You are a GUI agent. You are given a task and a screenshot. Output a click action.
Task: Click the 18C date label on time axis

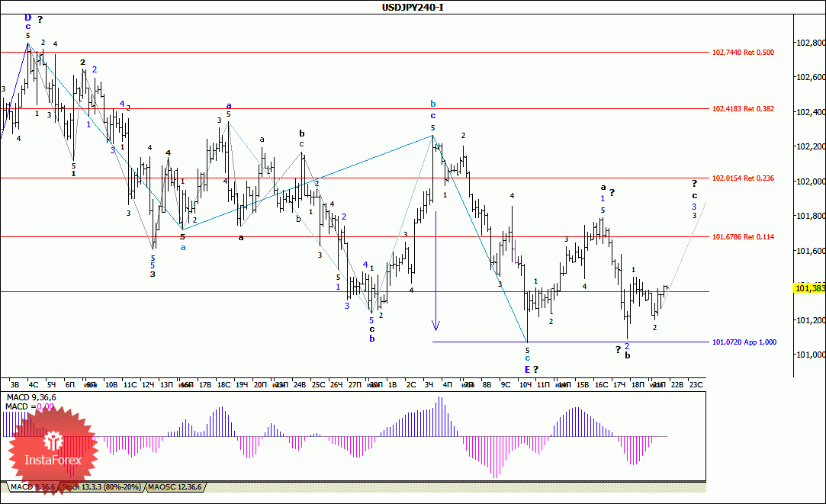pyautogui.click(x=223, y=385)
